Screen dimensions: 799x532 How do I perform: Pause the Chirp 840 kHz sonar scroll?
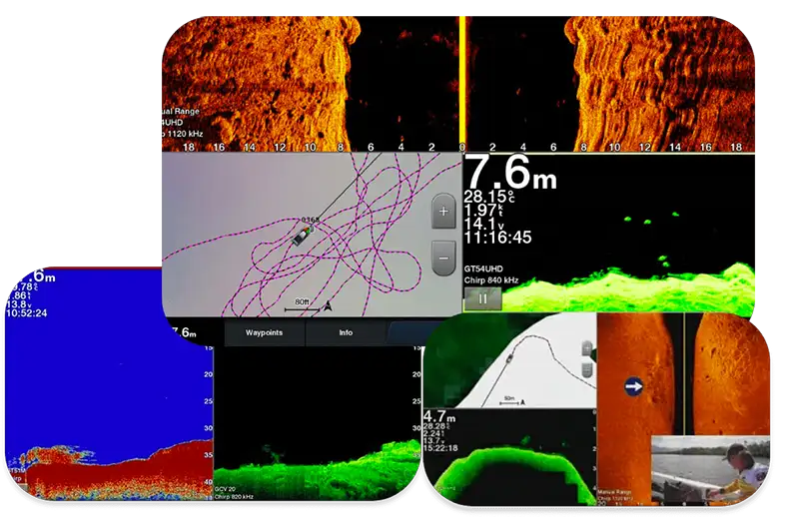point(482,298)
